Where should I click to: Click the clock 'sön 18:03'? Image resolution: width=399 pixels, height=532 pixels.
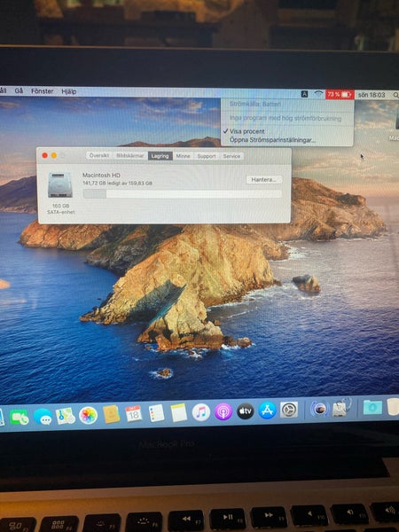pyautogui.click(x=372, y=95)
